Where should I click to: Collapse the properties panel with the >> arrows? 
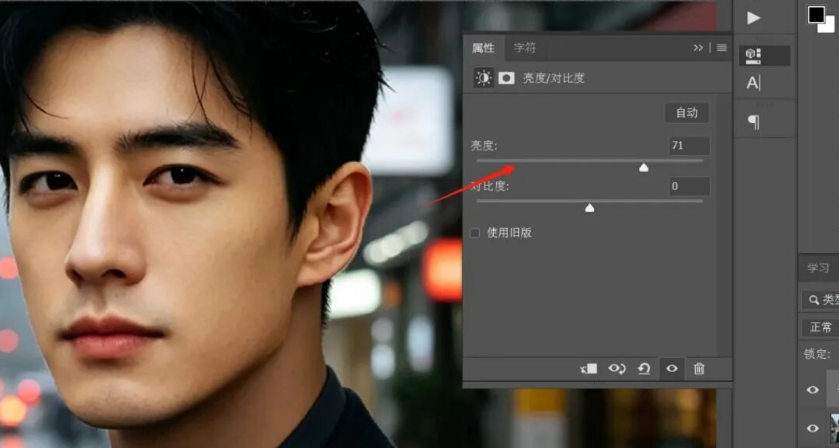698,48
